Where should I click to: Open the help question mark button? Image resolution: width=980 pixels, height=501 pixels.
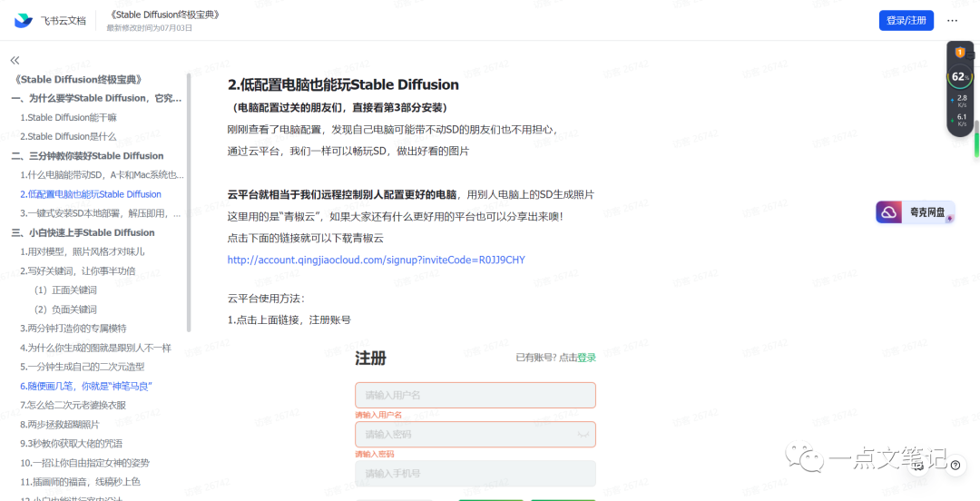coord(955,465)
